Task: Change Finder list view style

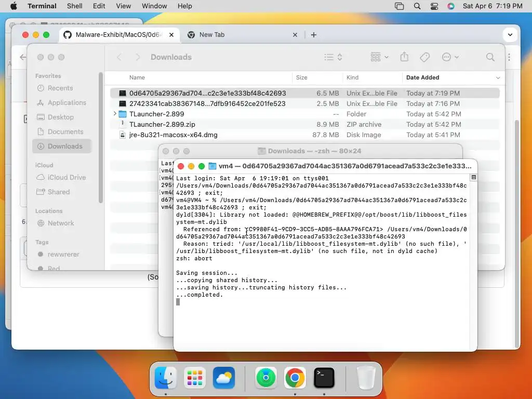Action: (333, 57)
